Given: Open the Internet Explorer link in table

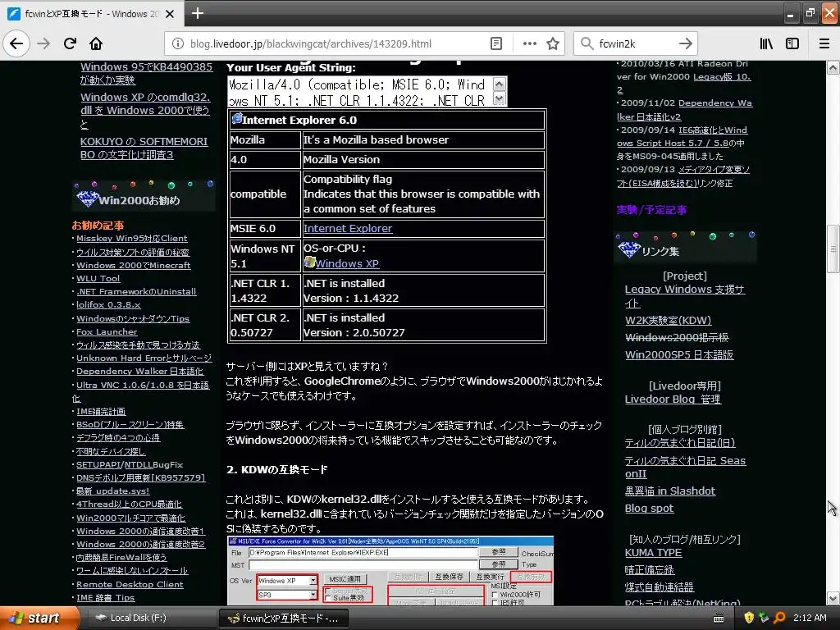Looking at the screenshot, I should (348, 228).
